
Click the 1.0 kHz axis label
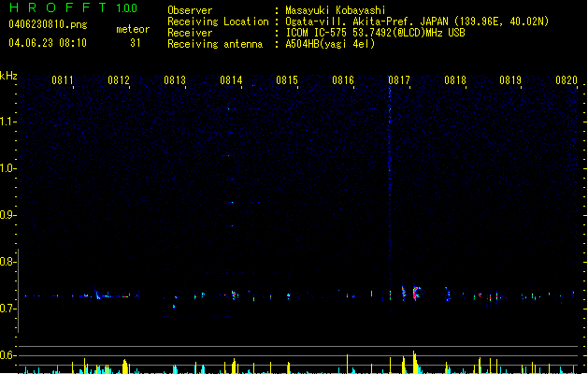tap(7, 168)
